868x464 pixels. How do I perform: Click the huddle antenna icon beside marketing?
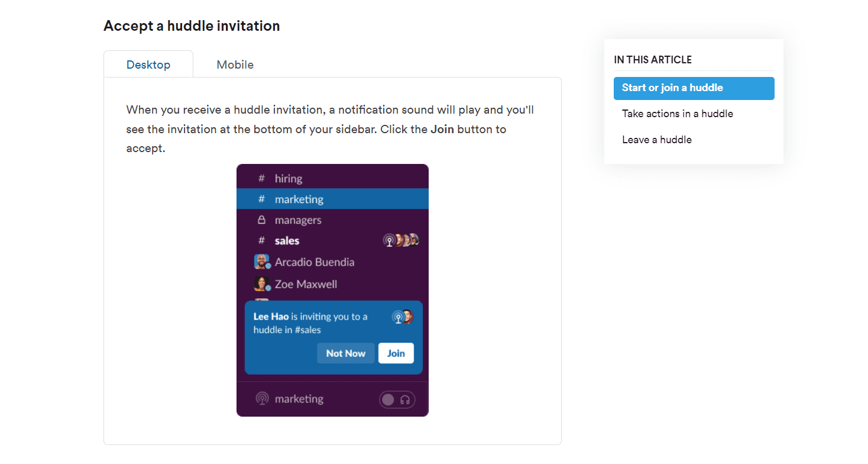[x=263, y=399]
